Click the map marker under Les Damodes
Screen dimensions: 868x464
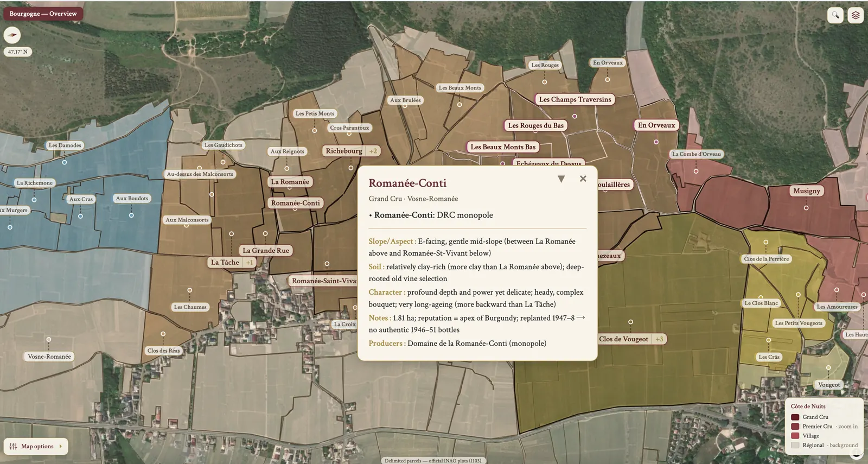tap(65, 162)
